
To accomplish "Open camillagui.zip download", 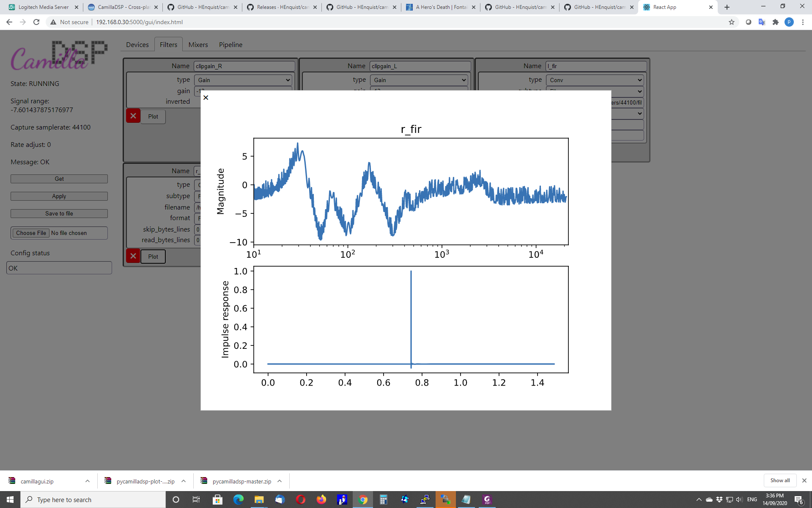I will pyautogui.click(x=37, y=481).
